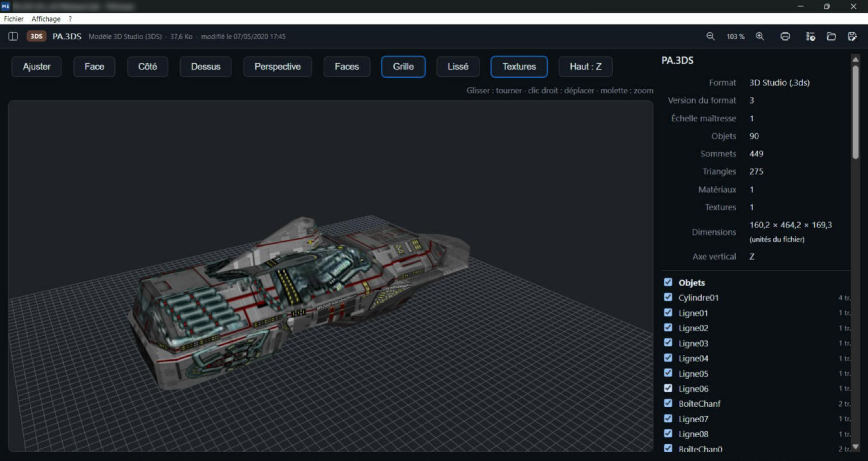The image size is (868, 461).
Task: Uncheck the Ligne01 checkbox
Action: point(668,312)
